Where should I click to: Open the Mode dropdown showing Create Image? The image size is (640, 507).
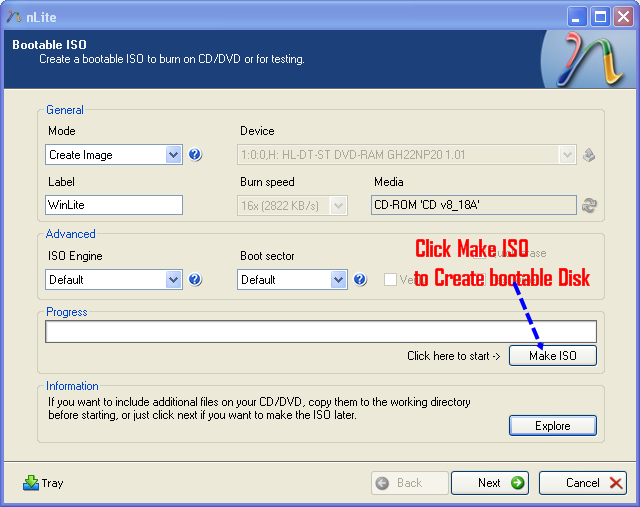coord(114,155)
